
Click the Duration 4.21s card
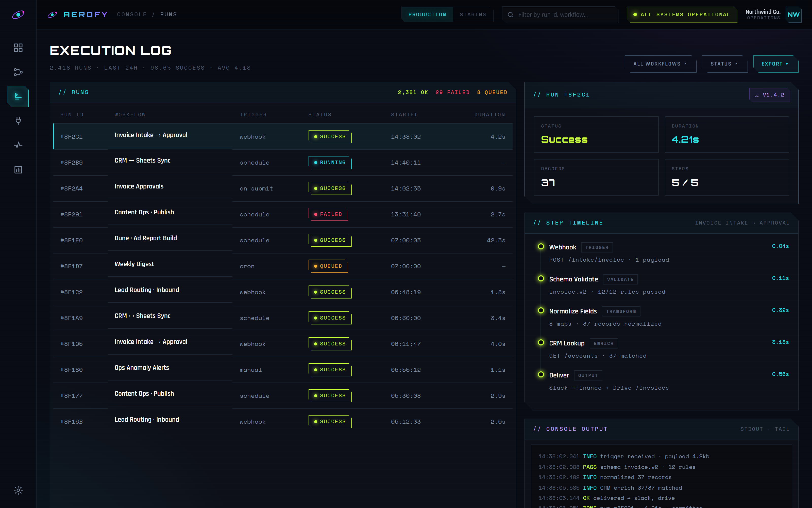pyautogui.click(x=727, y=135)
